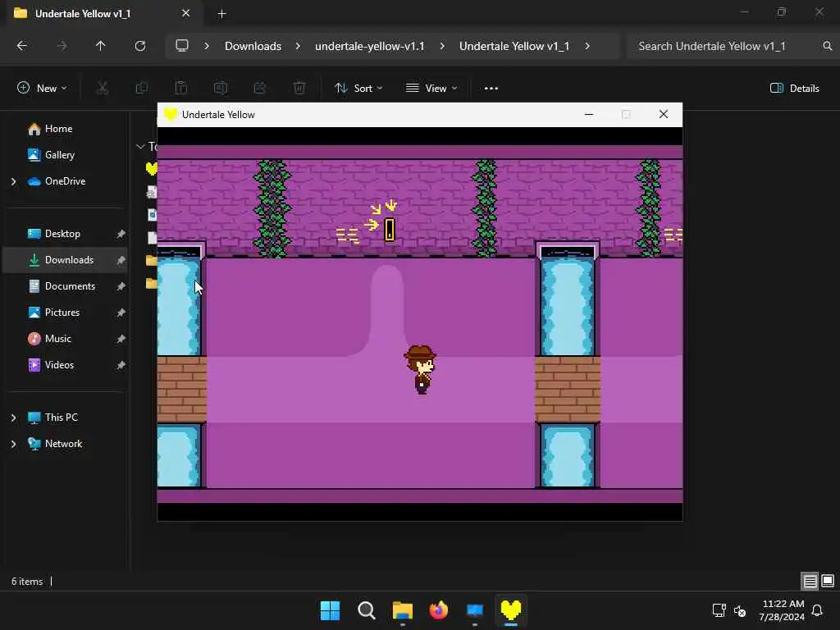Open Windows Search from taskbar
The image size is (840, 630).
click(x=367, y=610)
